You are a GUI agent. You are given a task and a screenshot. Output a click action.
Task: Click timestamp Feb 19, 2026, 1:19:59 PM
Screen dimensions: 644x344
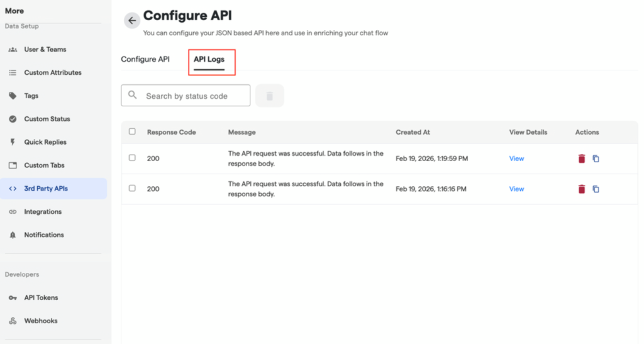click(x=431, y=158)
